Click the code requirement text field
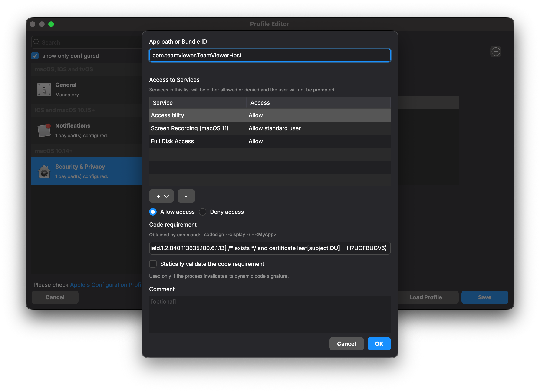This screenshot has width=540, height=392. tap(270, 248)
